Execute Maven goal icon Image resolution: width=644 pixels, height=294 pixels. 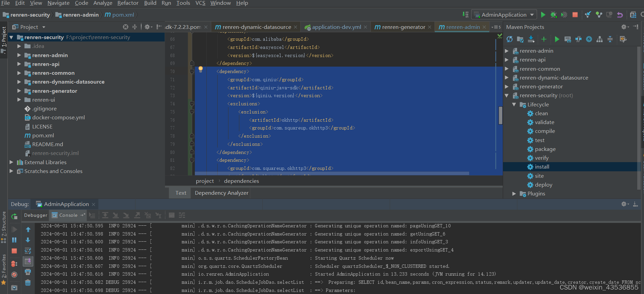568,39
